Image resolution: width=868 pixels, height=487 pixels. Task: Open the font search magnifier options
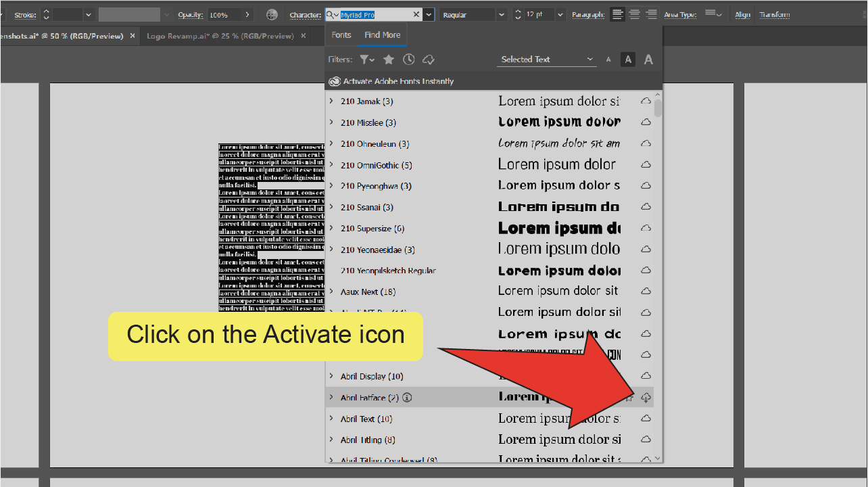click(332, 14)
